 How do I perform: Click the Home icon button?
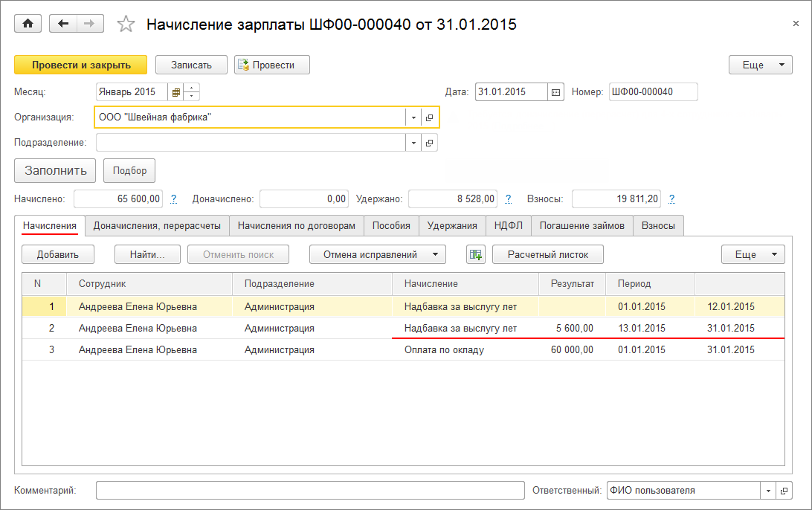tap(28, 24)
